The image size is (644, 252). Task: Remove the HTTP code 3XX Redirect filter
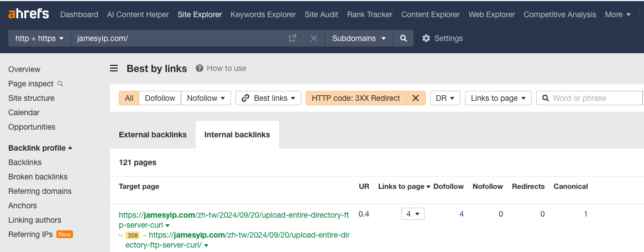(416, 98)
